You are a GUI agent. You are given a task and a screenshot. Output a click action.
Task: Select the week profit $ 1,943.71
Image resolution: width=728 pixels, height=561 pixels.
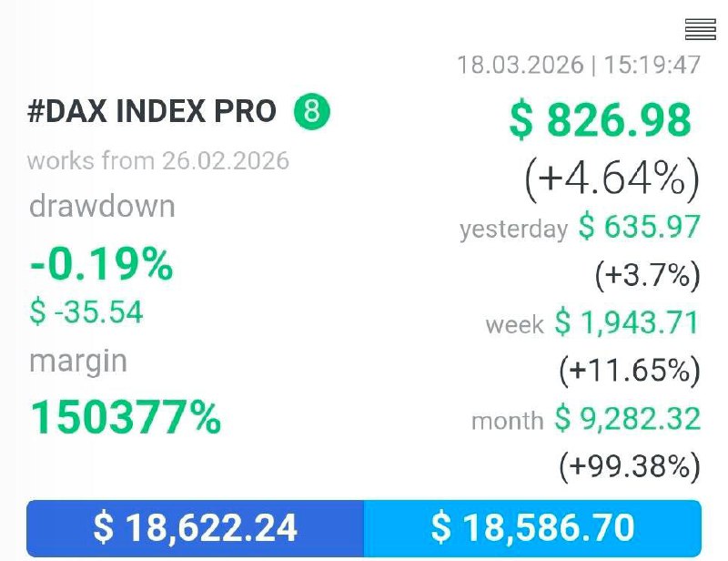coord(628,322)
